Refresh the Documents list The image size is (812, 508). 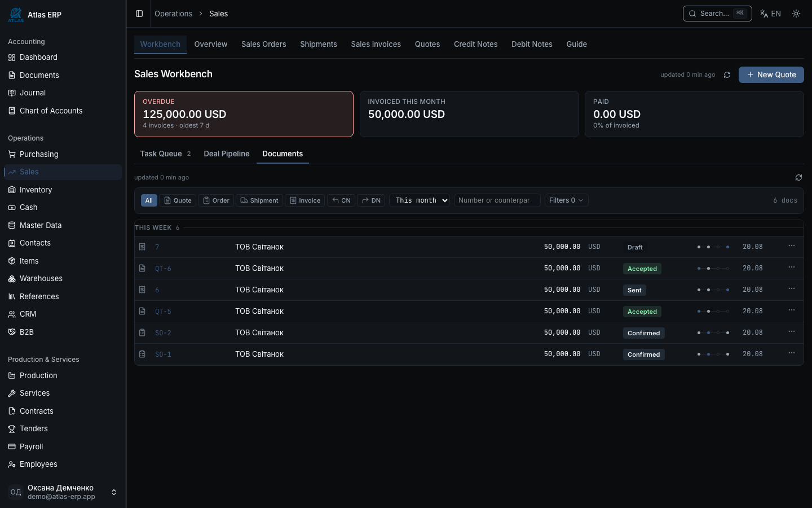(798, 177)
